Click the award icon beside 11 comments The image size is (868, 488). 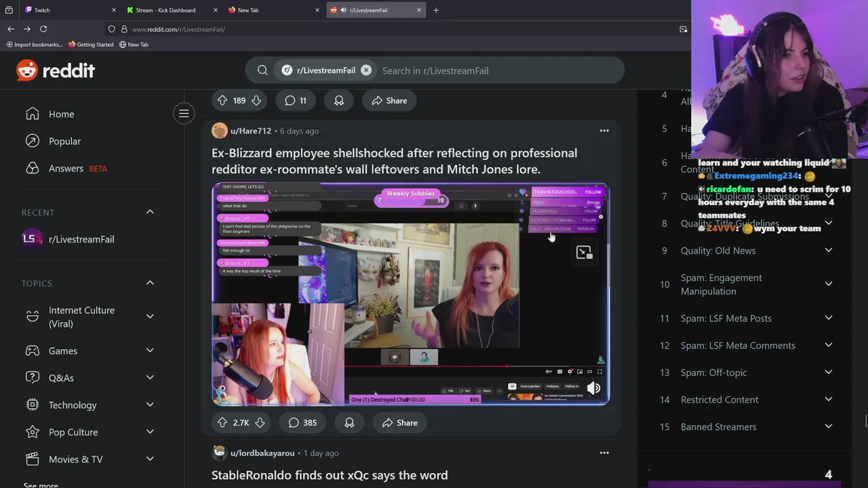[x=338, y=100]
